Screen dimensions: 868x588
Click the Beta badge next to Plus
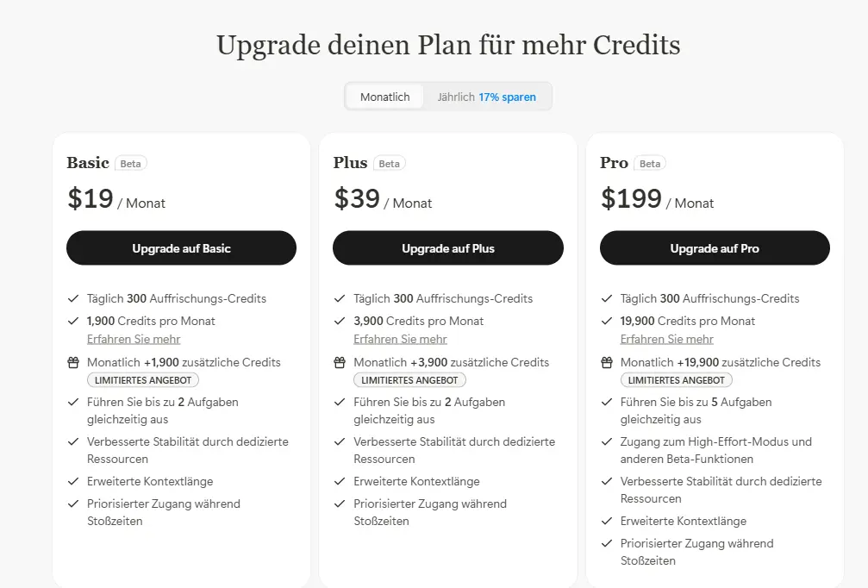point(389,163)
